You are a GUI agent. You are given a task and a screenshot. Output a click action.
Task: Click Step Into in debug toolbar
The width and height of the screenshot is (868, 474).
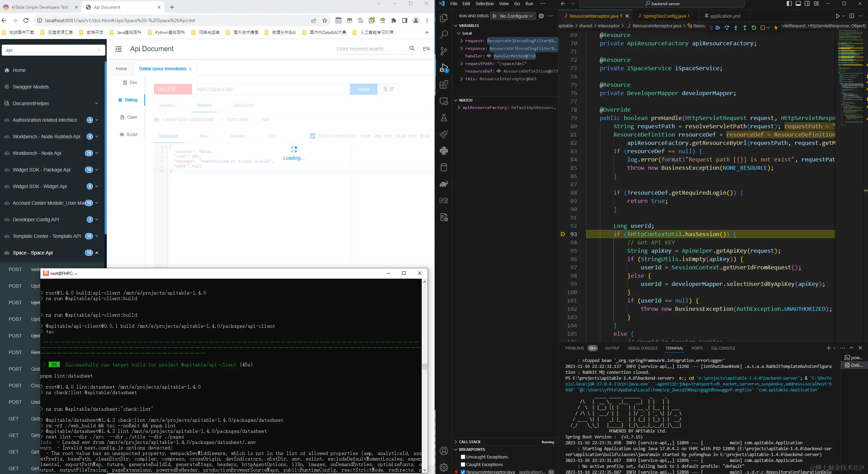pyautogui.click(x=736, y=28)
